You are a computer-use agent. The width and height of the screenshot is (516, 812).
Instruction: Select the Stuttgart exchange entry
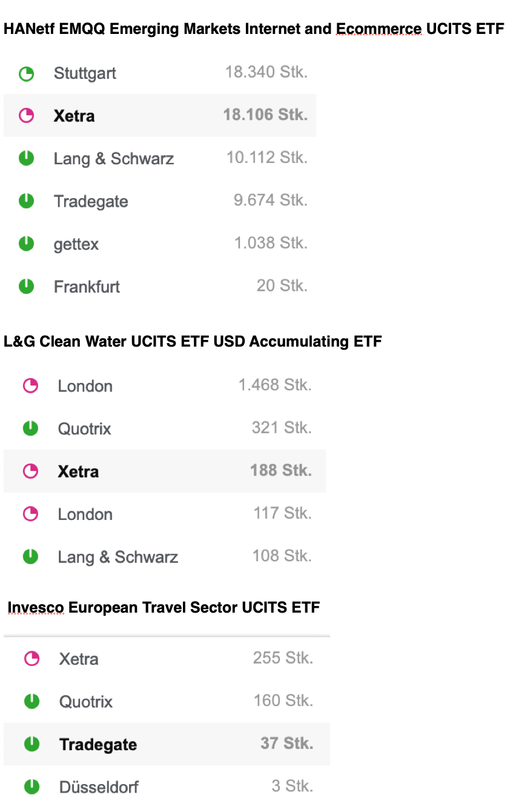85,74
